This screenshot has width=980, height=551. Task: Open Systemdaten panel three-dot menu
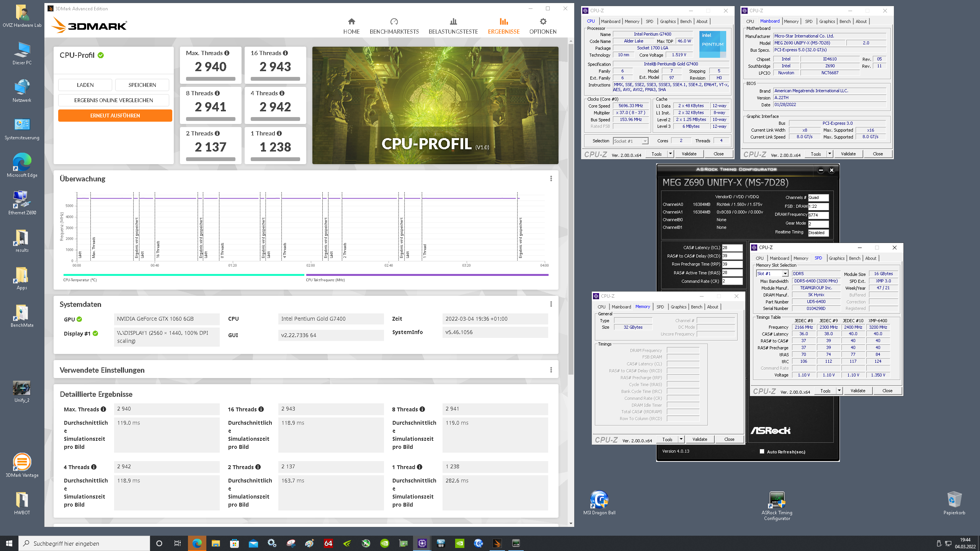tap(551, 304)
